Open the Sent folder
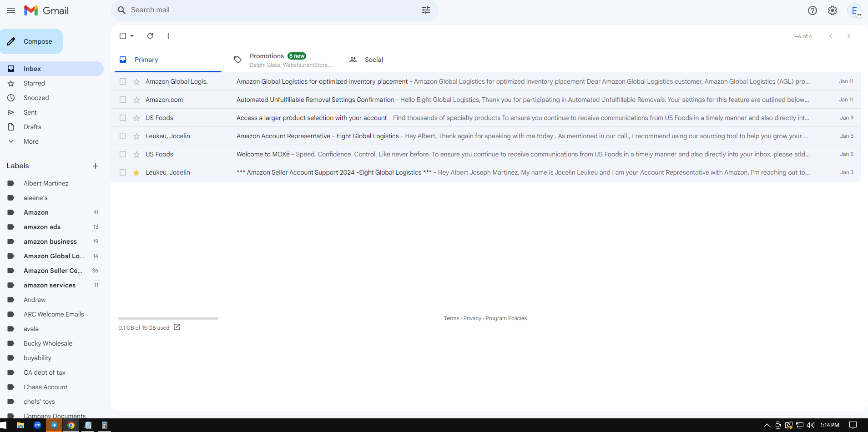Screen dimensions: 868x432 tap(52, 112)
